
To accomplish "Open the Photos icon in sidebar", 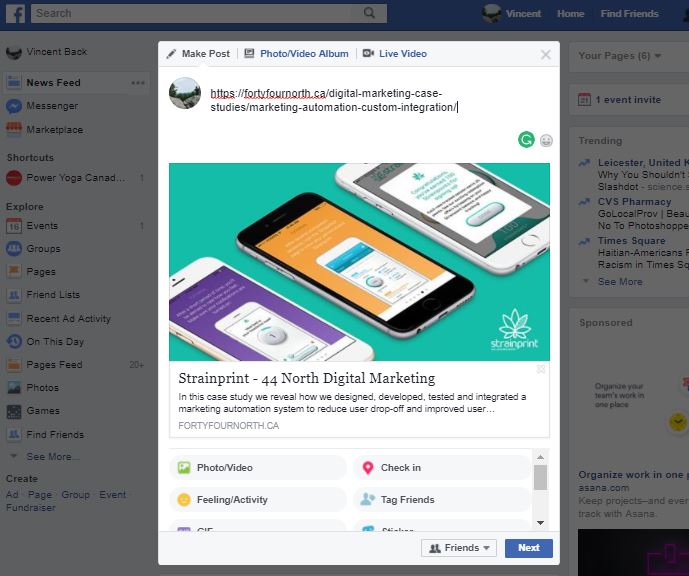I will point(14,388).
